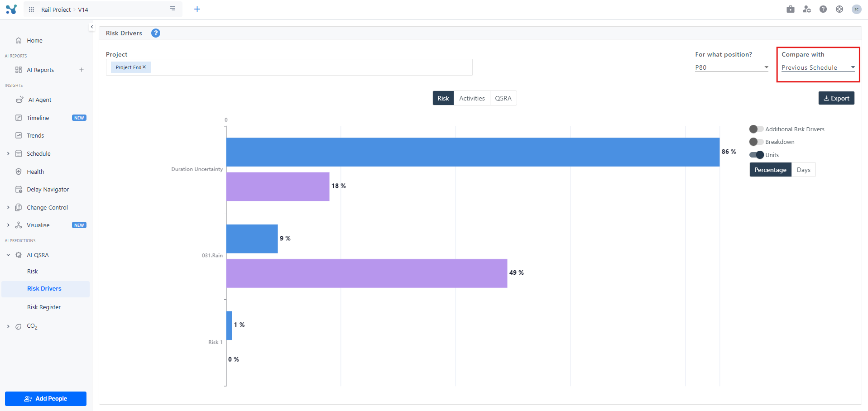Remove the Project End filter tag
The image size is (868, 411).
point(144,67)
